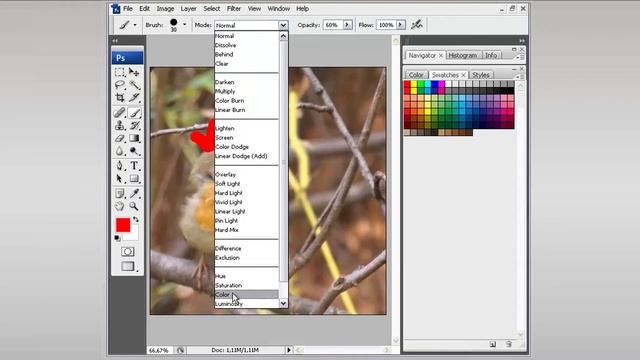
Task: Open the Layer menu
Action: pyautogui.click(x=188, y=9)
